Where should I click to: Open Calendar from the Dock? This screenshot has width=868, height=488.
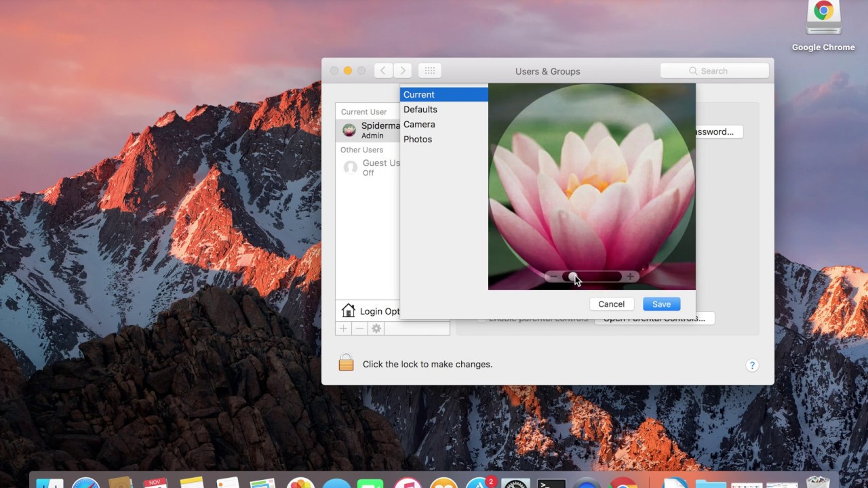156,483
